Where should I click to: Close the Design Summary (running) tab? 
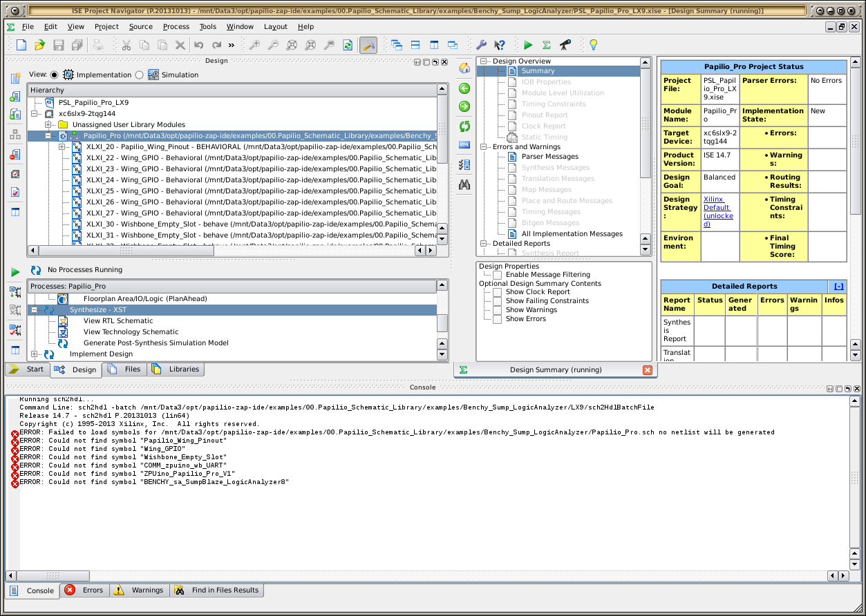[647, 370]
